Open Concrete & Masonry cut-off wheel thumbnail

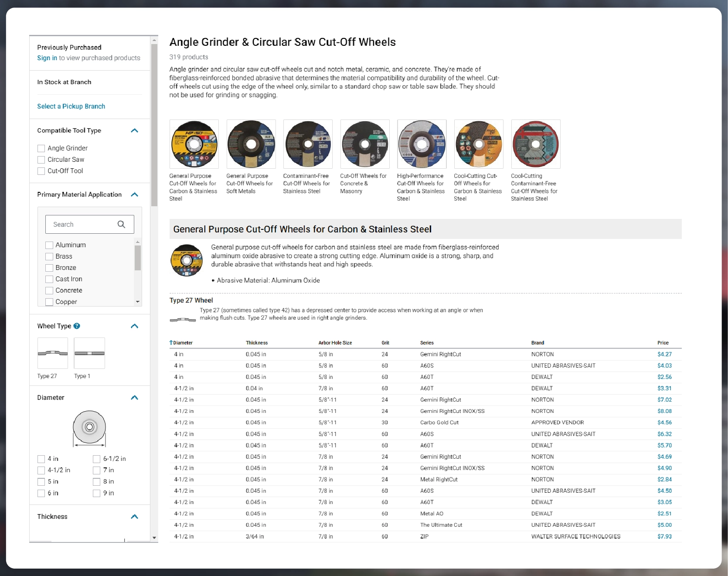pos(365,144)
